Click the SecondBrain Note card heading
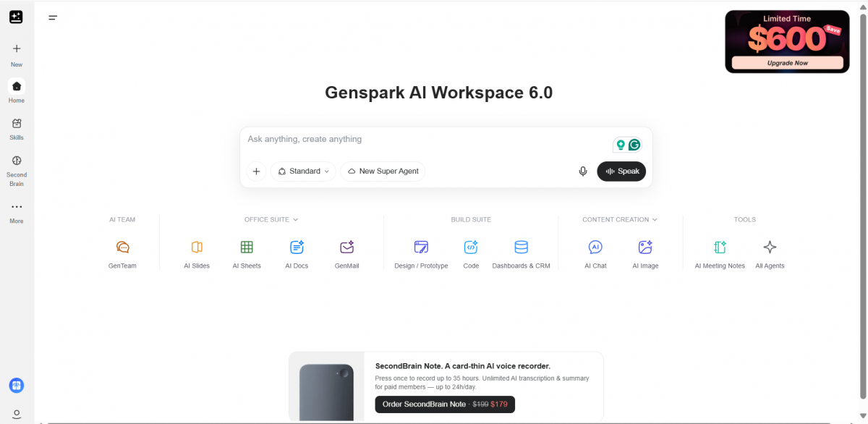 pyautogui.click(x=463, y=366)
